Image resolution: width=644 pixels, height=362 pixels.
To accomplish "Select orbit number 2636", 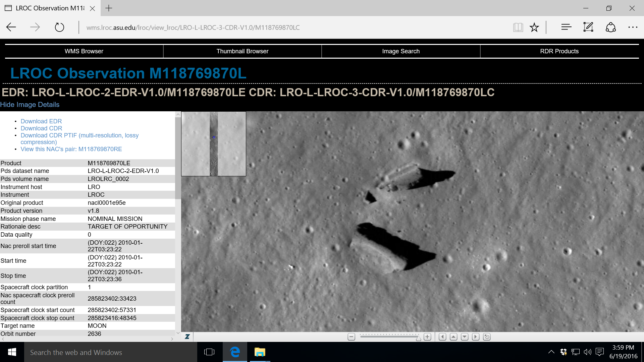I will (x=94, y=334).
